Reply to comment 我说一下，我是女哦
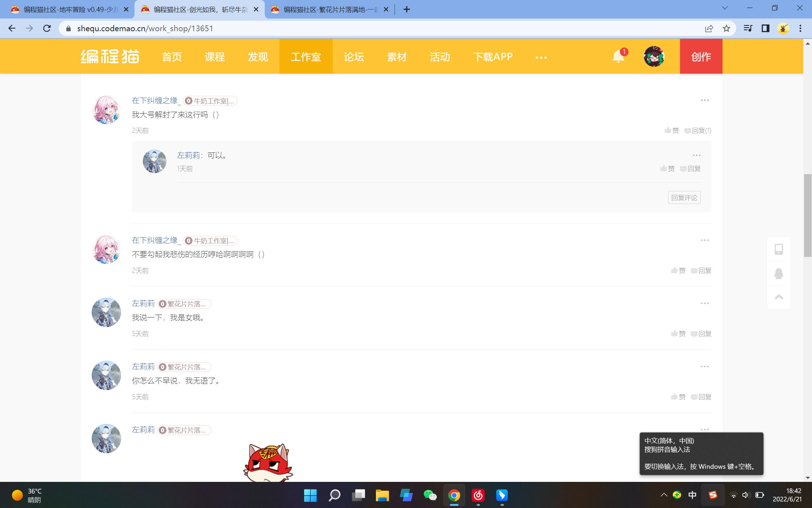The height and width of the screenshot is (508, 812). pos(701,333)
